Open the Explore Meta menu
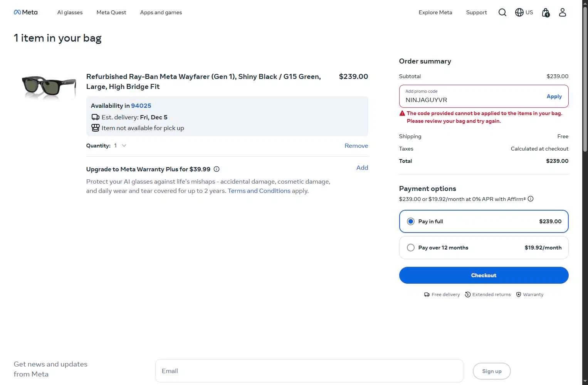Screen dimensions: 588x385 pos(435,12)
